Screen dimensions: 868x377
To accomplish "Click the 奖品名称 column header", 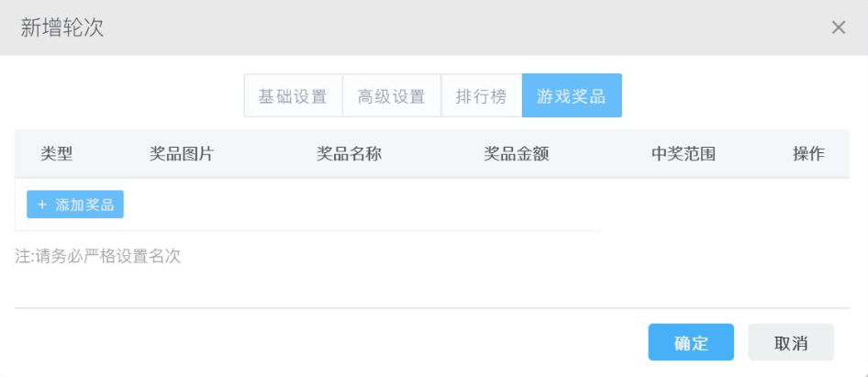I will 350,154.
